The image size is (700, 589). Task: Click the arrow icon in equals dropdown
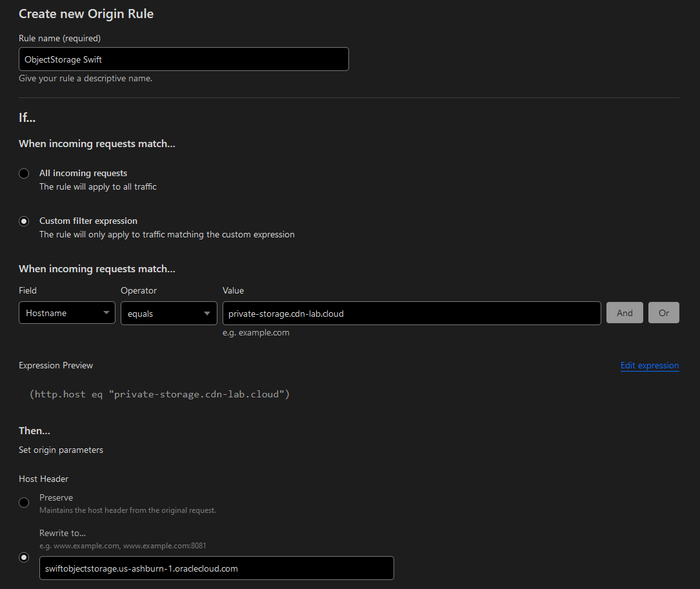click(x=207, y=314)
